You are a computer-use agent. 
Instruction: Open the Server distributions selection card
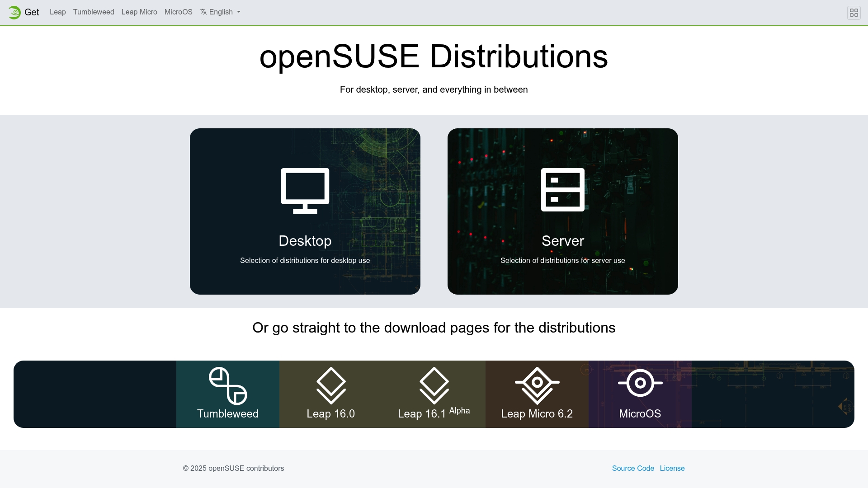coord(562,211)
